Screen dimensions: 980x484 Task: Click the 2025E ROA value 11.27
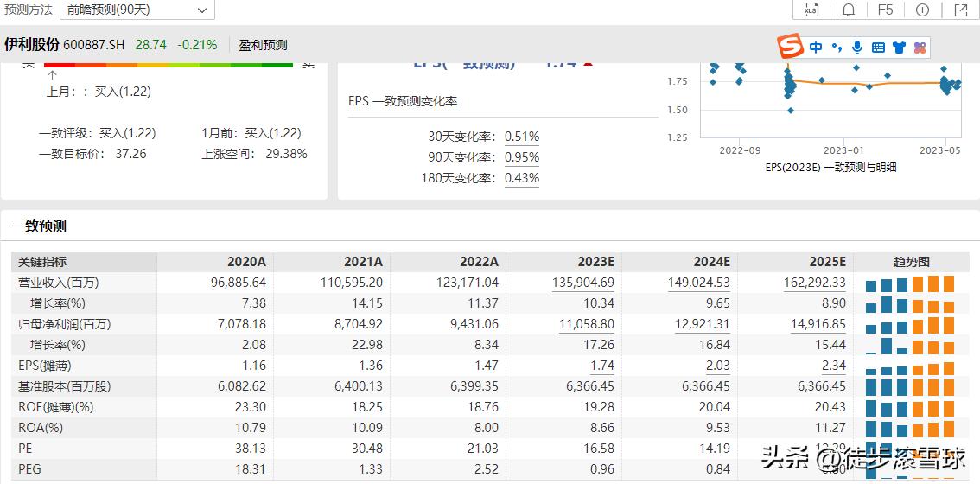point(830,428)
